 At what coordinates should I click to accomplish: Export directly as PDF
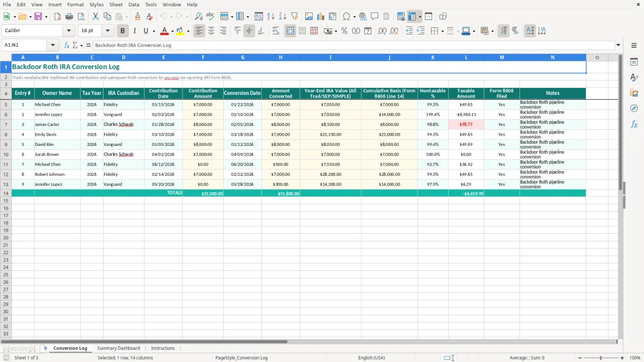click(x=57, y=17)
